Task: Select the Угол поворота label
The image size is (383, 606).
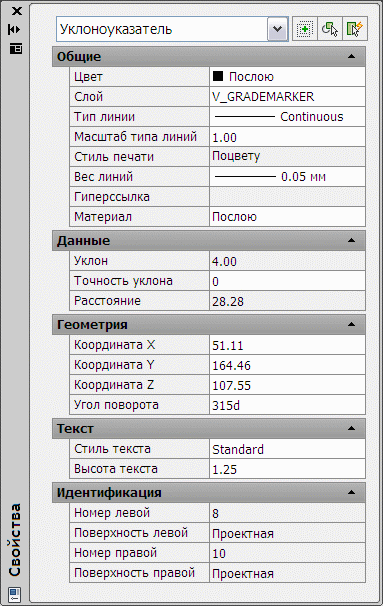Action: [x=116, y=405]
